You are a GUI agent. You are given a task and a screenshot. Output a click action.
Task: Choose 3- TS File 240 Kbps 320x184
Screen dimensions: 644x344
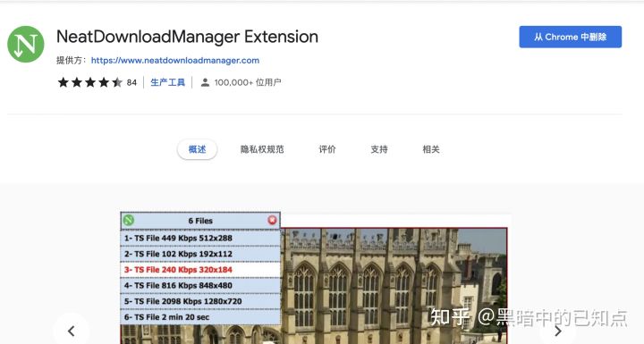pos(200,270)
